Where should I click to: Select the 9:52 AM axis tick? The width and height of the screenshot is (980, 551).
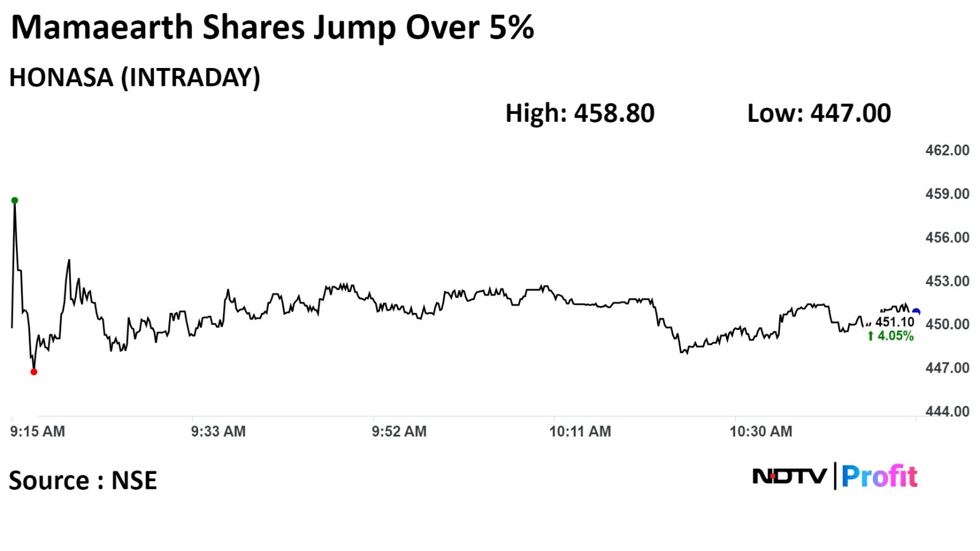click(399, 432)
